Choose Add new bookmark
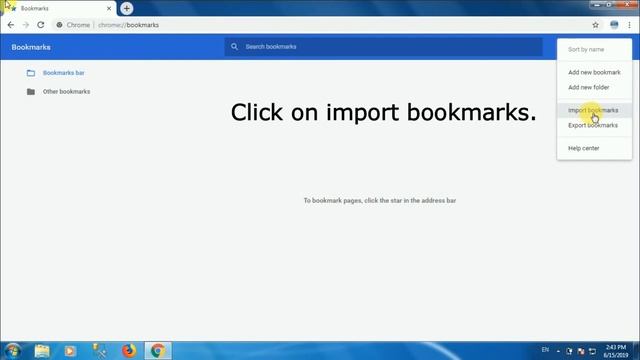The image size is (640, 360). click(x=594, y=72)
